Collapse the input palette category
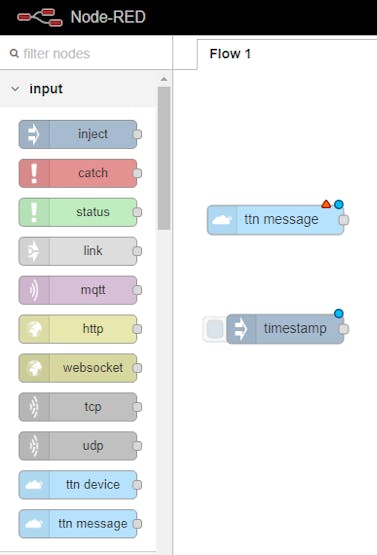 15,88
